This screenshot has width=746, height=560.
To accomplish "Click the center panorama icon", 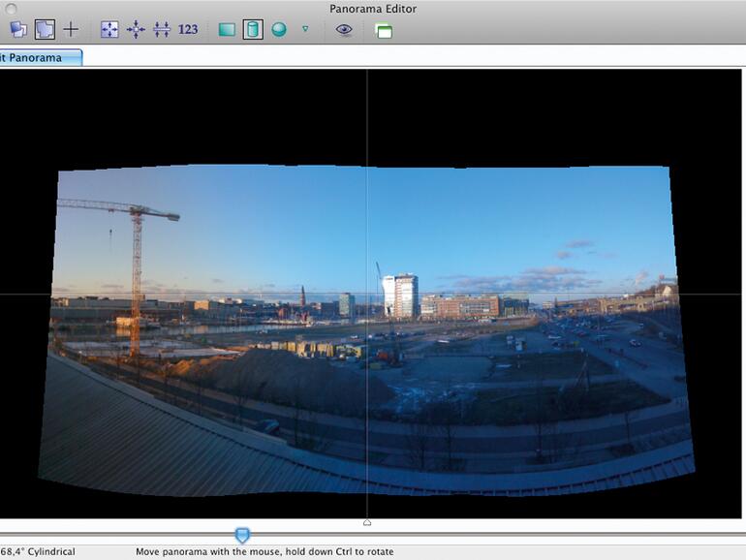I will (136, 29).
